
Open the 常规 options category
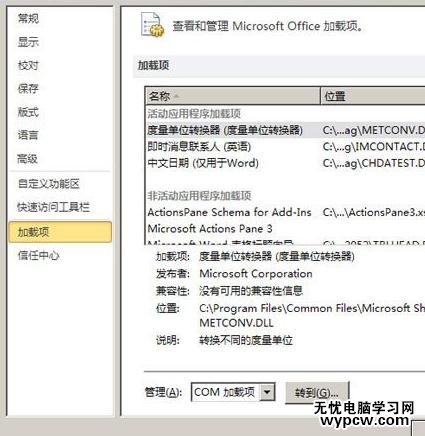28,19
